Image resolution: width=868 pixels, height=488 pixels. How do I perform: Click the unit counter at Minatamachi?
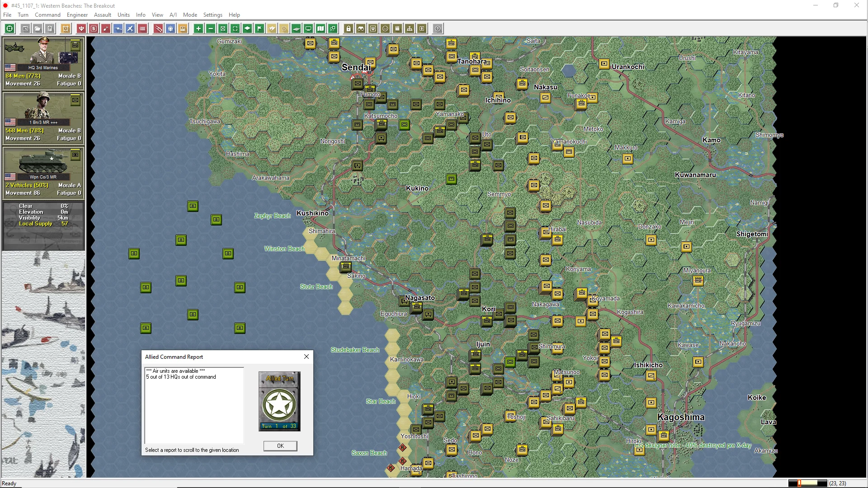coord(346,267)
